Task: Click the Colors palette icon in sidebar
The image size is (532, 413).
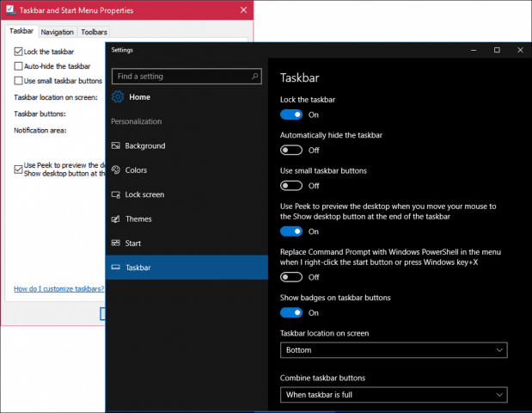Action: pos(116,170)
